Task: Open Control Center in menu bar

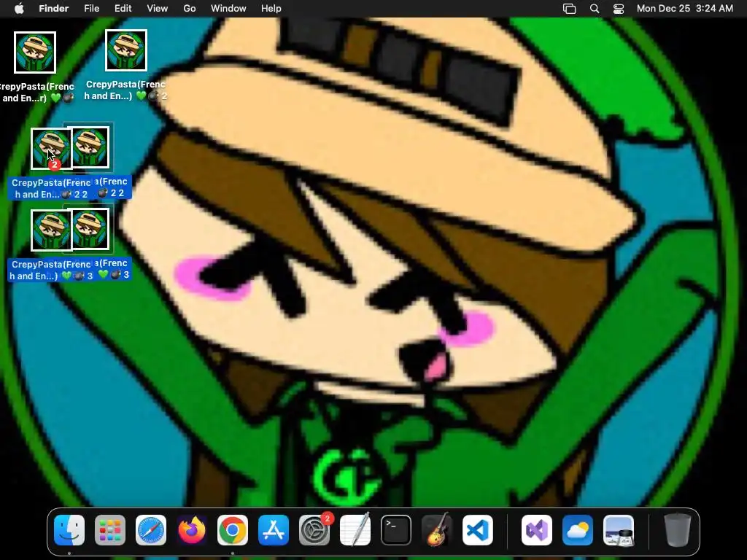Action: pyautogui.click(x=619, y=9)
